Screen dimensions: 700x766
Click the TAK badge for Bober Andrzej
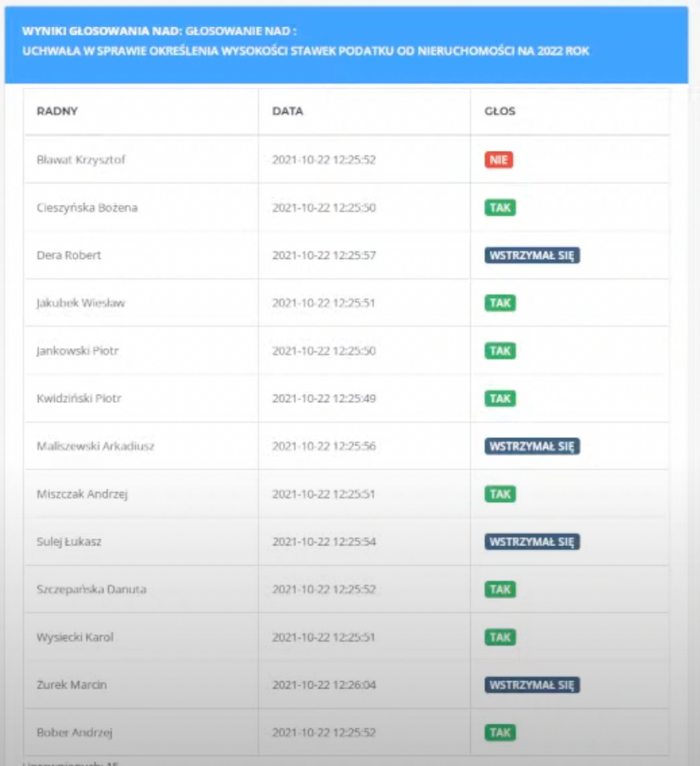pos(500,733)
